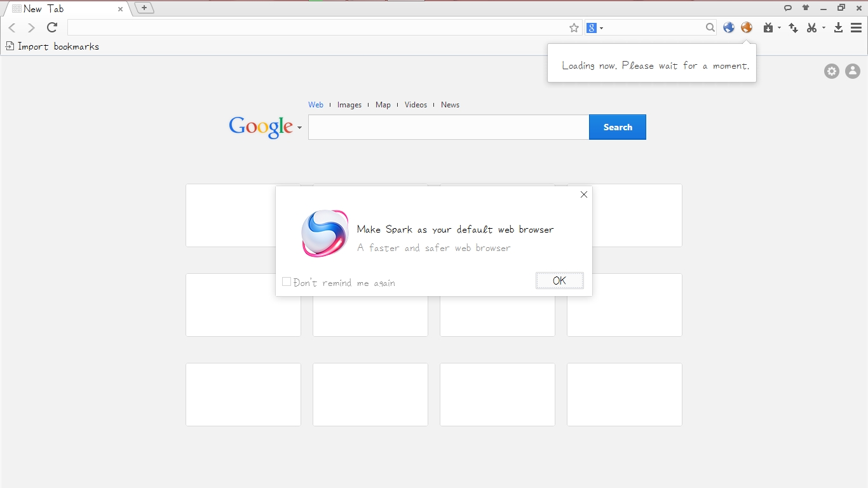Expand the scissors tool dropdown arrow
Viewport: 868px width, 488px height.
tap(824, 28)
